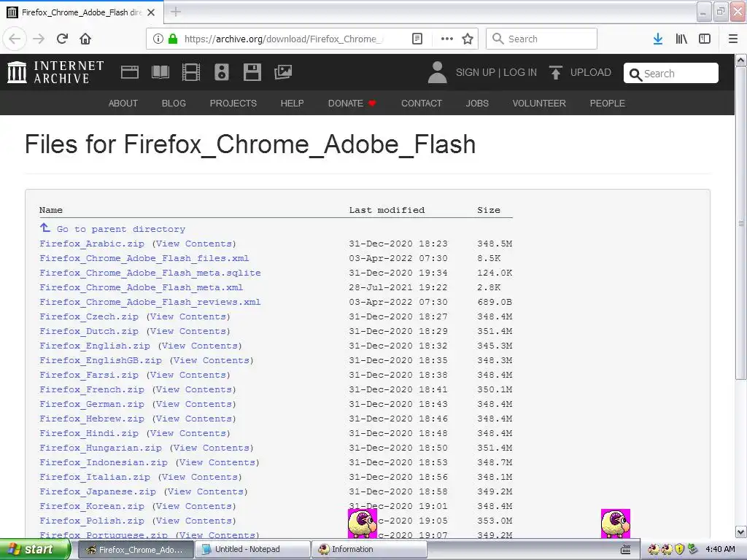Open PROJECTS in the archive nav
747x560 pixels.
click(233, 104)
